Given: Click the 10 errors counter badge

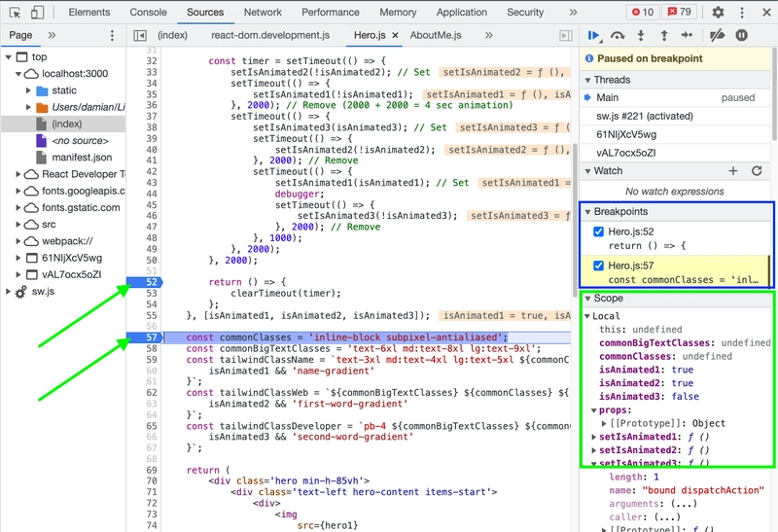Looking at the screenshot, I should tap(643, 12).
